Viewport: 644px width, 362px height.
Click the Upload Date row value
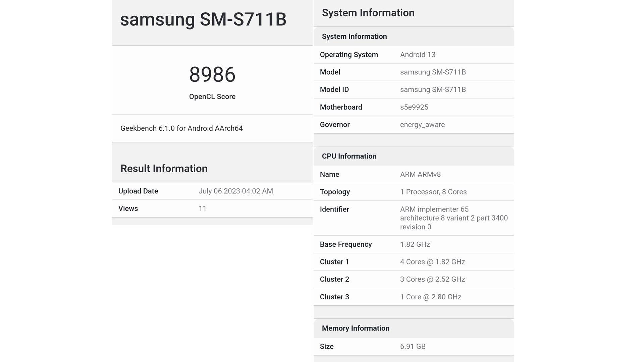click(235, 191)
